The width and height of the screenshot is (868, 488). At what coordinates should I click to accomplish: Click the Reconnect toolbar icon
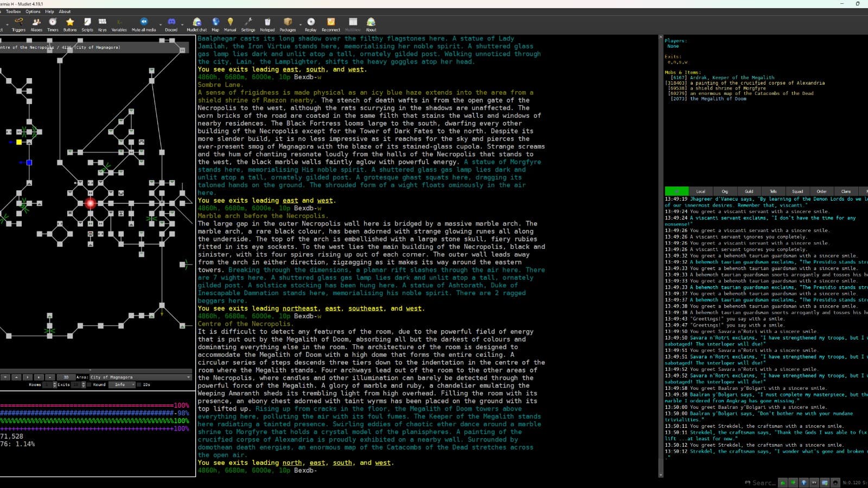(x=331, y=24)
